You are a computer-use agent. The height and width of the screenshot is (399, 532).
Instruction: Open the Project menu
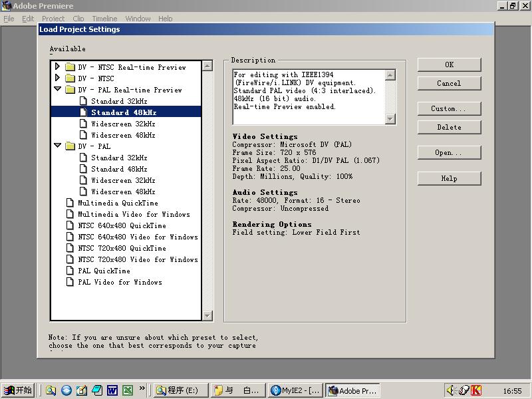[53, 19]
